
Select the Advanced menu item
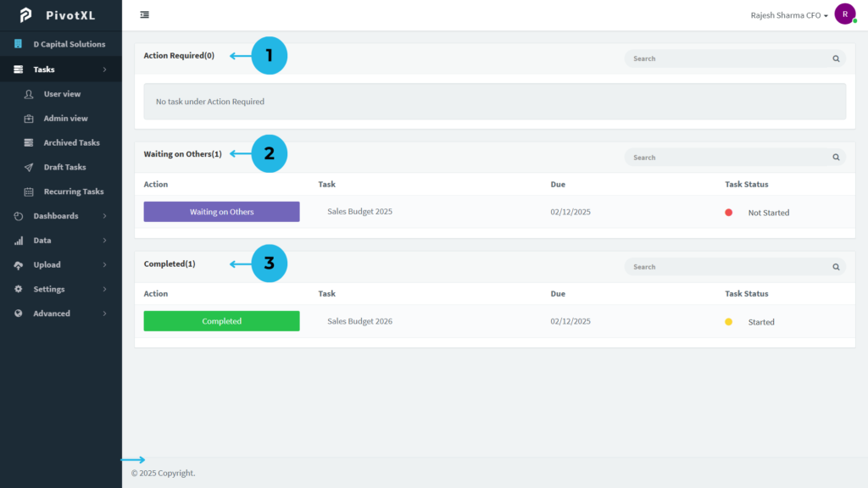pos(61,313)
